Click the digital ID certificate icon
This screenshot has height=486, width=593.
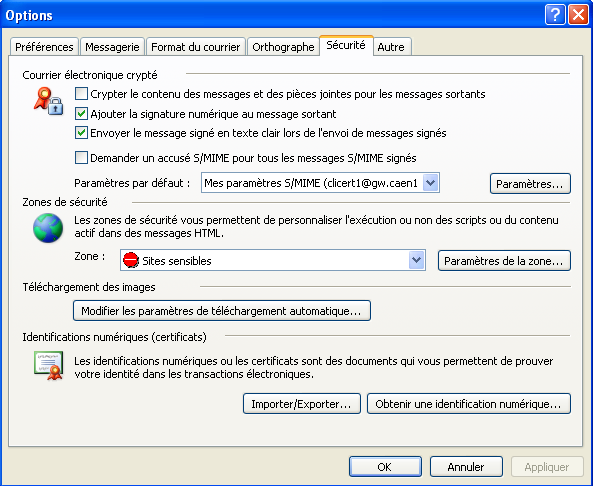tap(48, 365)
